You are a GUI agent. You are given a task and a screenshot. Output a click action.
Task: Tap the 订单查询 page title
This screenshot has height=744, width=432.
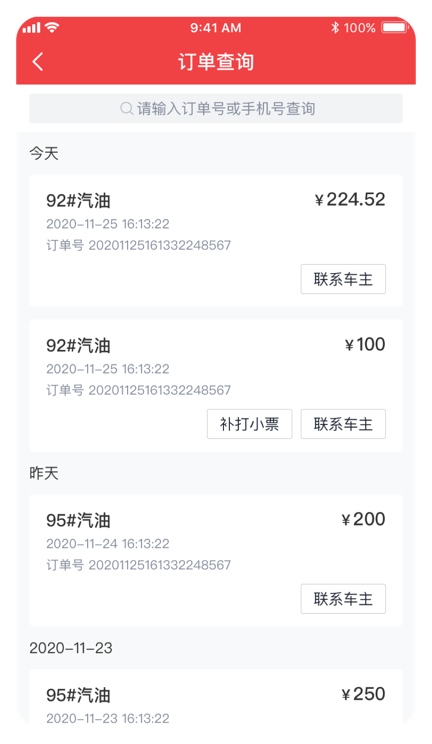216,62
